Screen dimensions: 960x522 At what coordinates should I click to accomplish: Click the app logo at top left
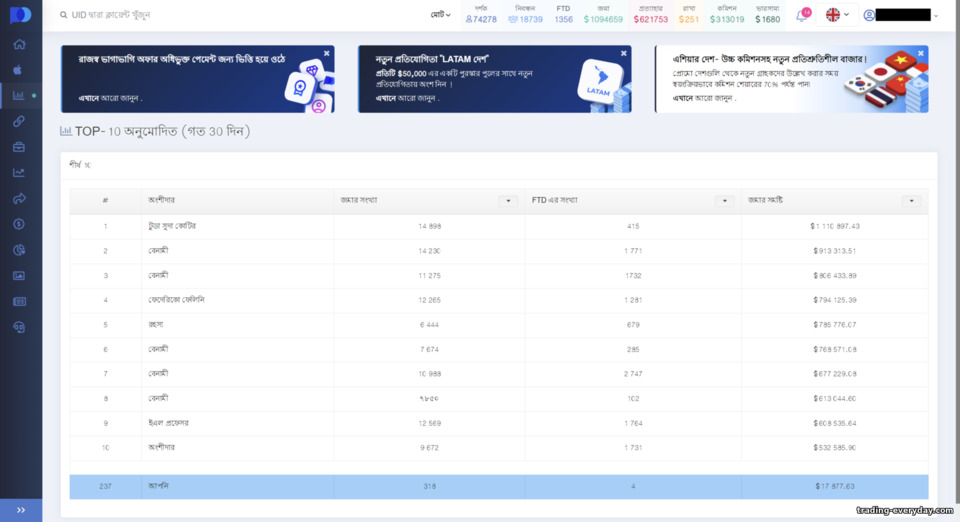(20, 15)
